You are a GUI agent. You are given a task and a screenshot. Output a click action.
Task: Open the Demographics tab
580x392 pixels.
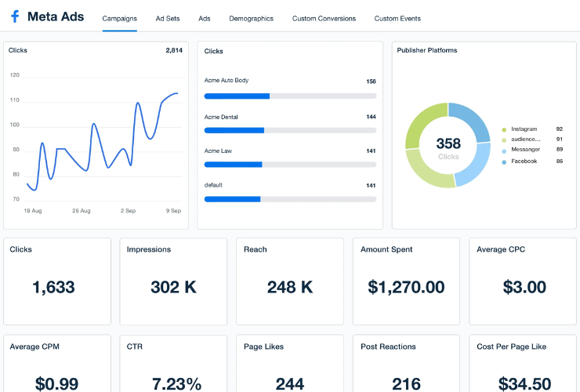[x=251, y=18]
